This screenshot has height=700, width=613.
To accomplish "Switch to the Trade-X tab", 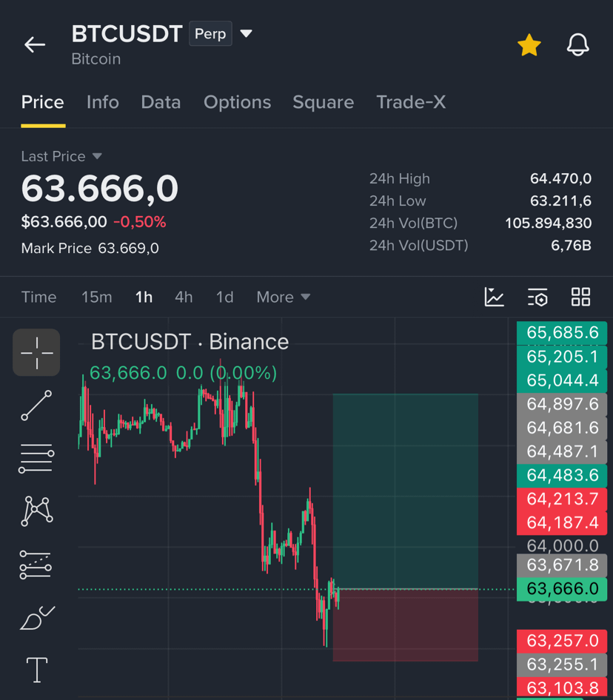I will tap(411, 102).
